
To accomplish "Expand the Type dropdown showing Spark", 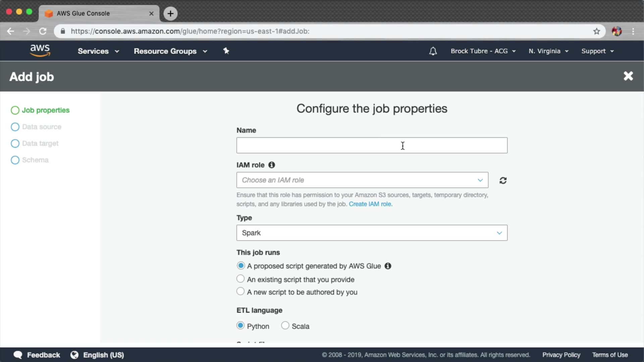I will tap(372, 233).
